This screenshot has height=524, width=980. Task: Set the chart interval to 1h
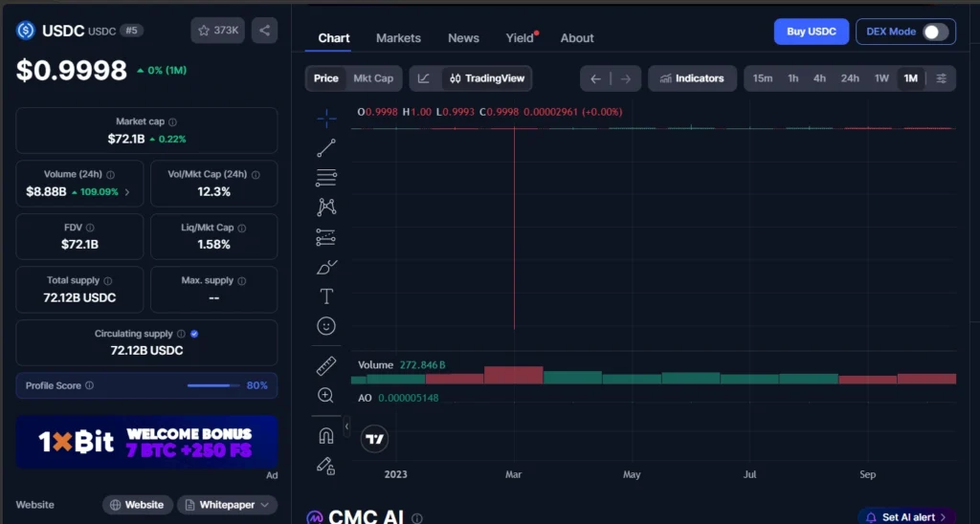(793, 78)
